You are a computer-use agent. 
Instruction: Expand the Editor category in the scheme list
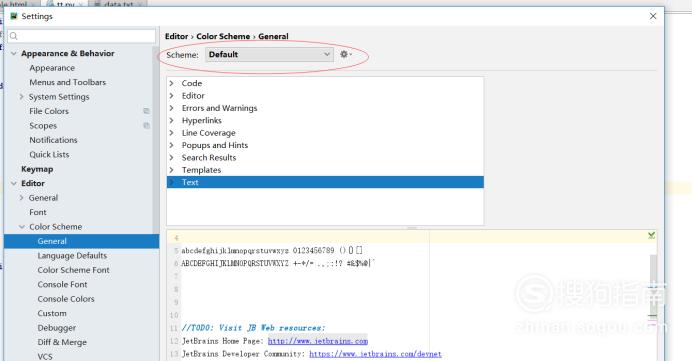click(172, 95)
